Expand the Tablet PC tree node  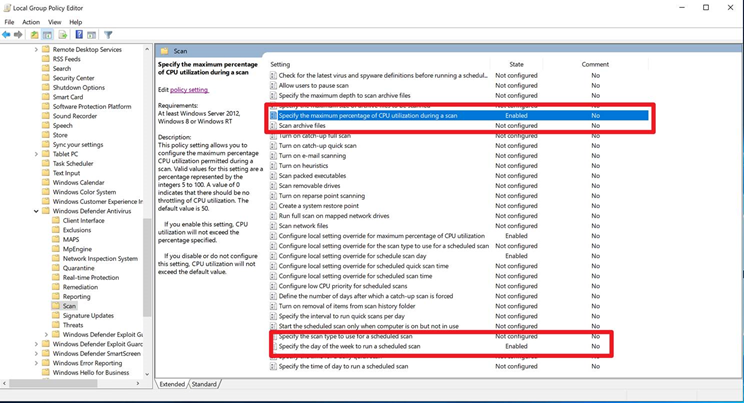(37, 154)
